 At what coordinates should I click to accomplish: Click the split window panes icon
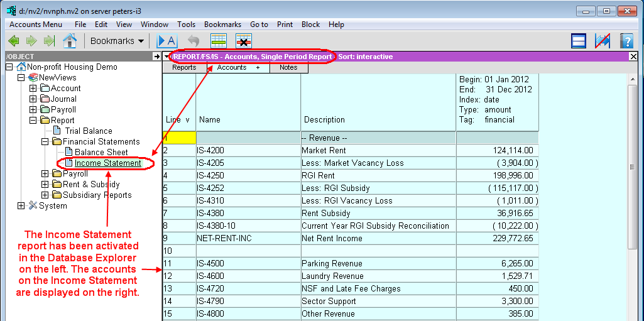(x=579, y=41)
